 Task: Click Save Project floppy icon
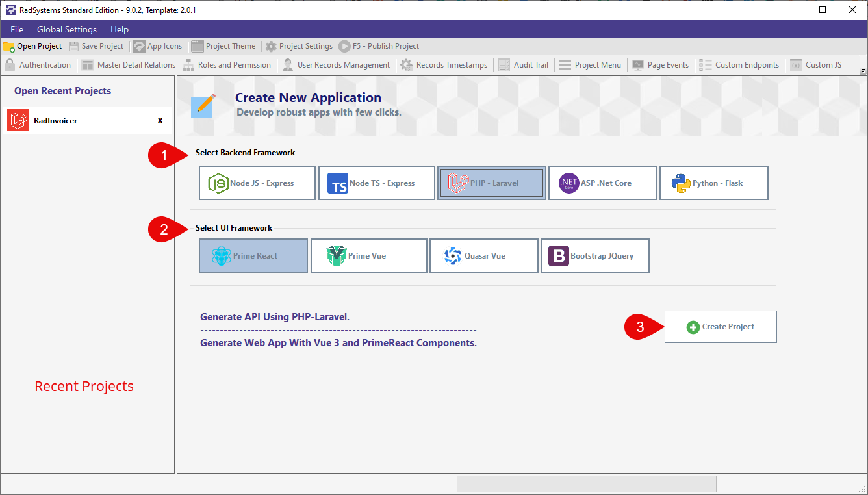pyautogui.click(x=74, y=46)
